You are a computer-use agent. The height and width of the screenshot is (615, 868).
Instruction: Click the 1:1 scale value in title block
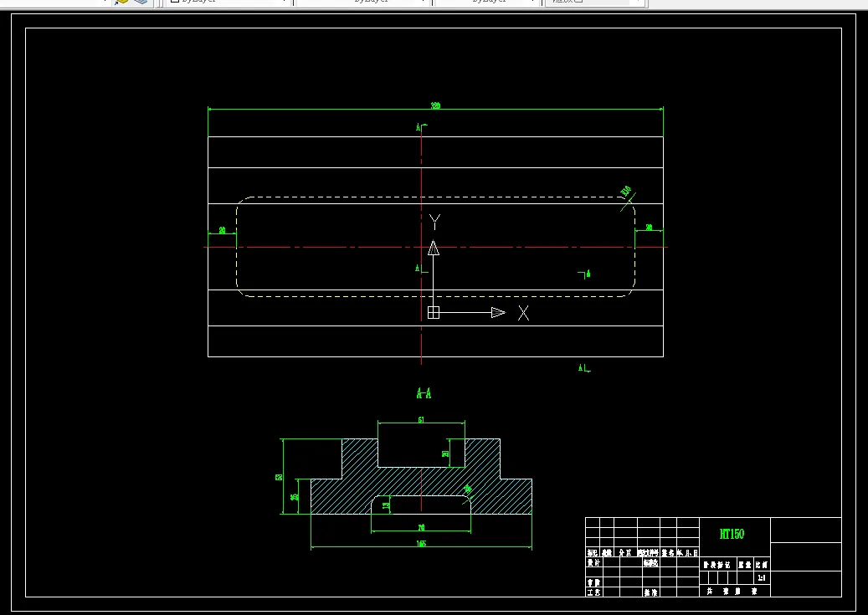762,578
